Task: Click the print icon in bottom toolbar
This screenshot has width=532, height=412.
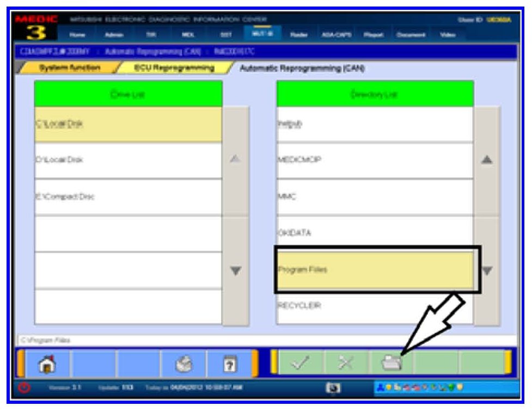Action: [184, 364]
